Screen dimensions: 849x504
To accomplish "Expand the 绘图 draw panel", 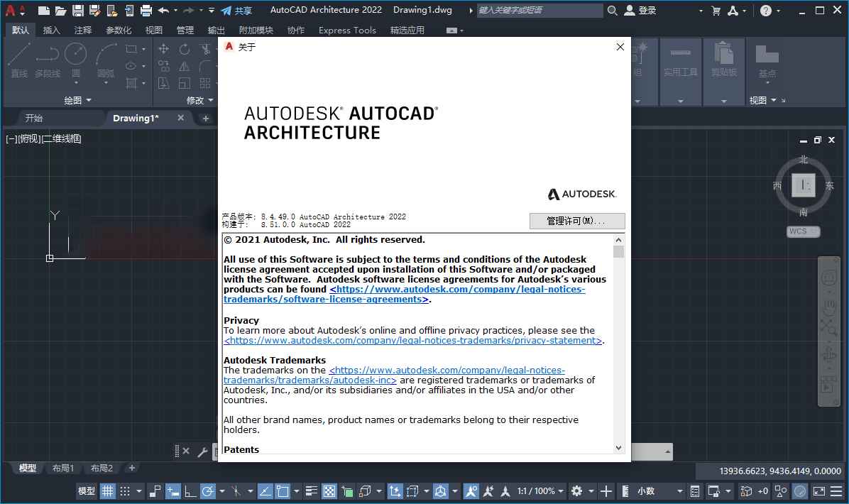I will click(78, 100).
